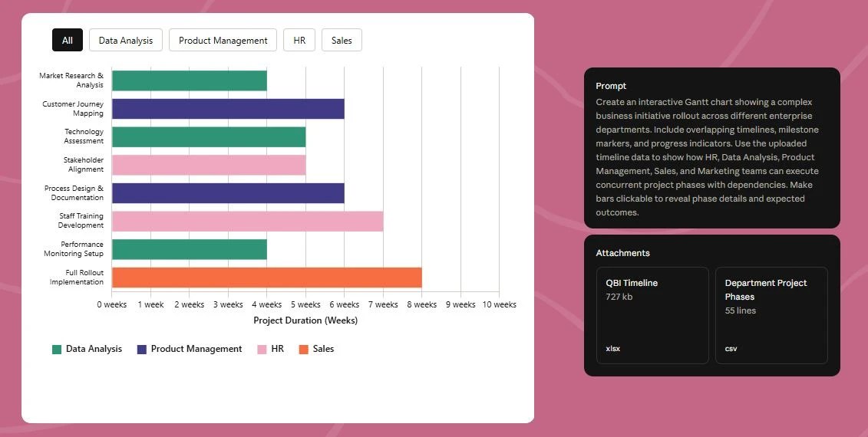Click the green Data Analysis legend swatch
This screenshot has height=437, width=868.
(x=57, y=350)
